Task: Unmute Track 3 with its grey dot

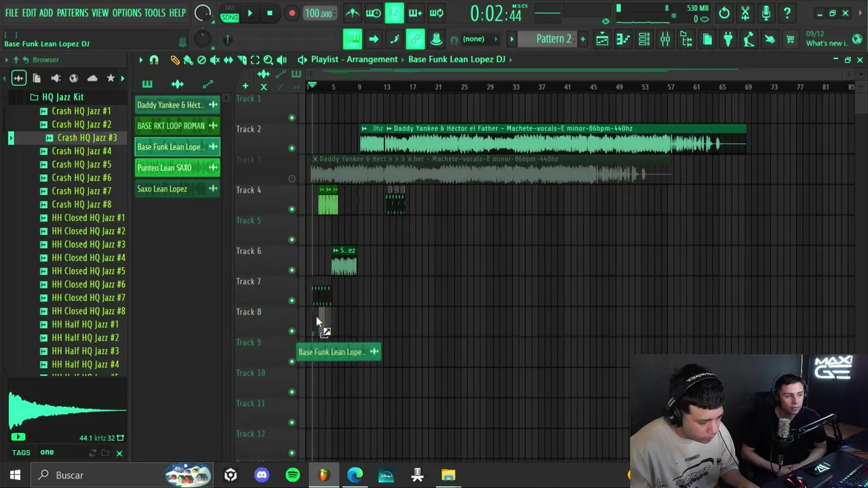Action: [x=292, y=179]
